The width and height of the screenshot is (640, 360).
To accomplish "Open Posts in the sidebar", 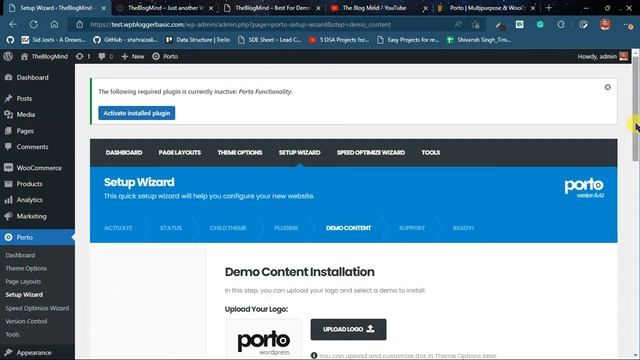I will (24, 98).
